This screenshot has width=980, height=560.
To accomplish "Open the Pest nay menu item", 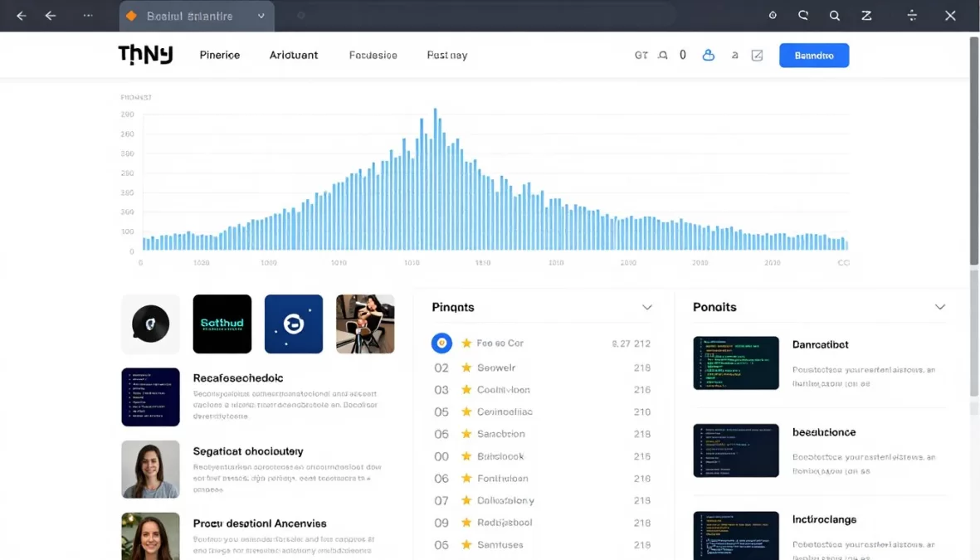I will tap(447, 55).
